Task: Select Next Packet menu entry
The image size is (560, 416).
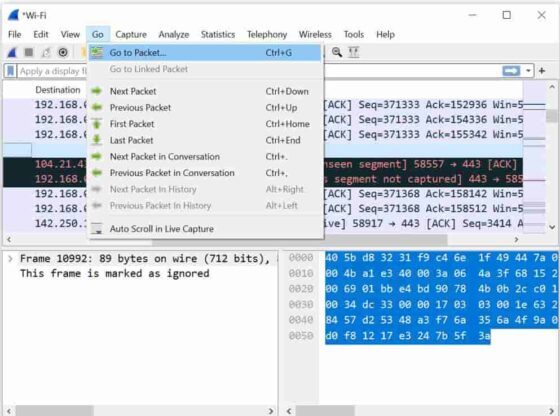Action: pyautogui.click(x=205, y=91)
